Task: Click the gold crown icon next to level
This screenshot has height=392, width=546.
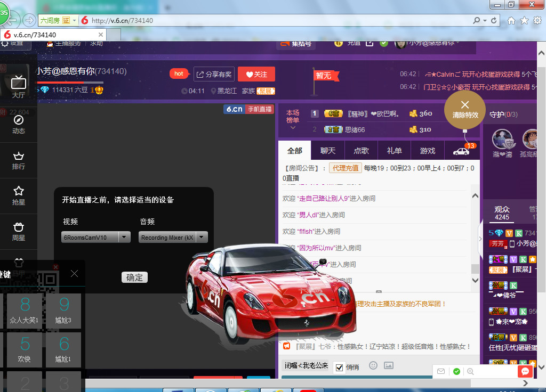Action: pyautogui.click(x=99, y=90)
